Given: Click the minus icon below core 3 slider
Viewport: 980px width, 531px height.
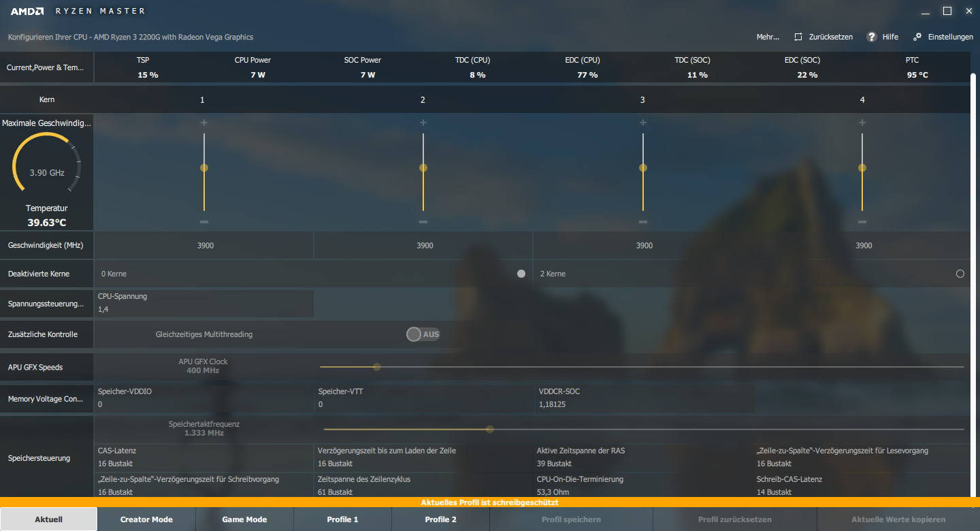Looking at the screenshot, I should (643, 222).
